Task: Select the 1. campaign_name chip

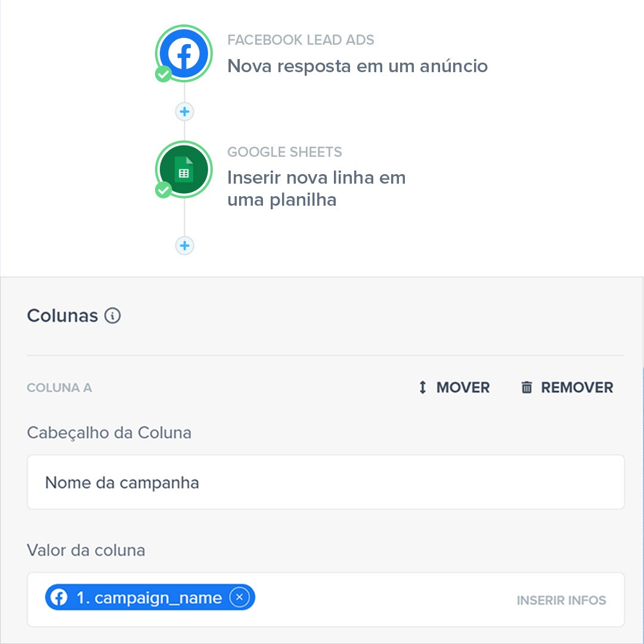Action: point(150,597)
